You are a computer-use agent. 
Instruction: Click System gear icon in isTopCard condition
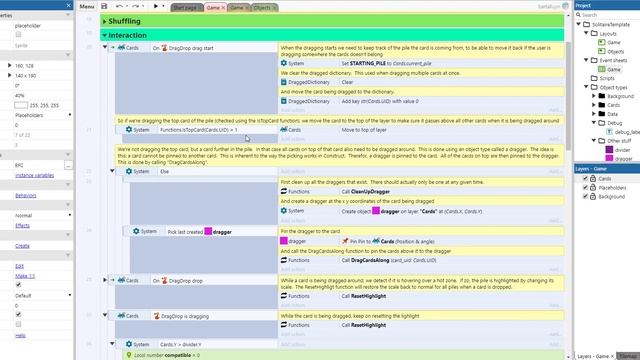coord(129,129)
